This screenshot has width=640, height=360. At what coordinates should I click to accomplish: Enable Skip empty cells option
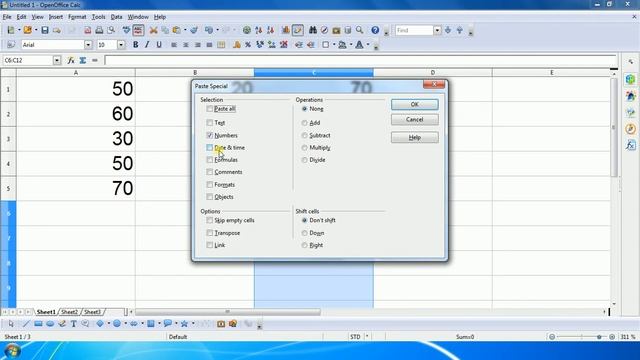tap(210, 220)
